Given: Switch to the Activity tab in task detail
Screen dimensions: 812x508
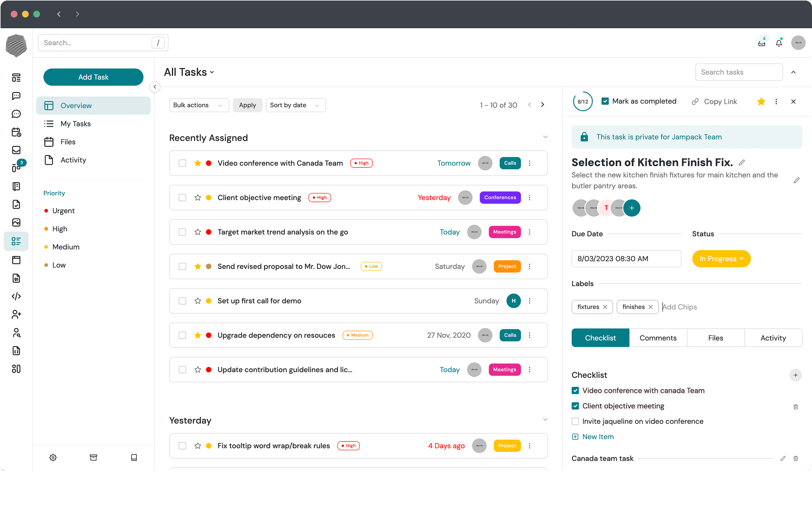Looking at the screenshot, I should pyautogui.click(x=773, y=338).
